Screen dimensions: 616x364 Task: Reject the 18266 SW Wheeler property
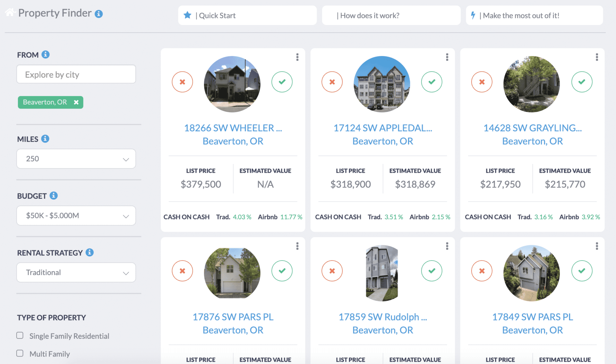point(182,82)
